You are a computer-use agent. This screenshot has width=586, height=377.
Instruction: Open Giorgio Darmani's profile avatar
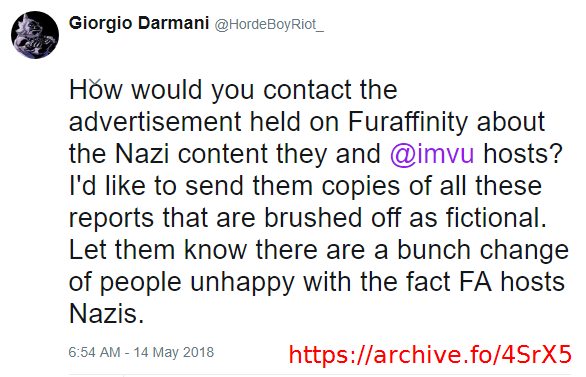tap(35, 35)
